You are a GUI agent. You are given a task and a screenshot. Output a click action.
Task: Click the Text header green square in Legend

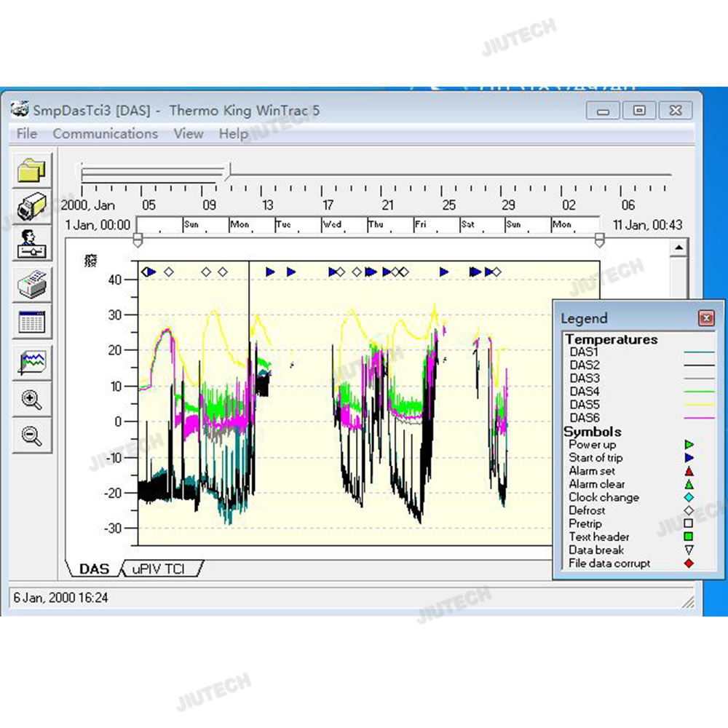point(689,537)
